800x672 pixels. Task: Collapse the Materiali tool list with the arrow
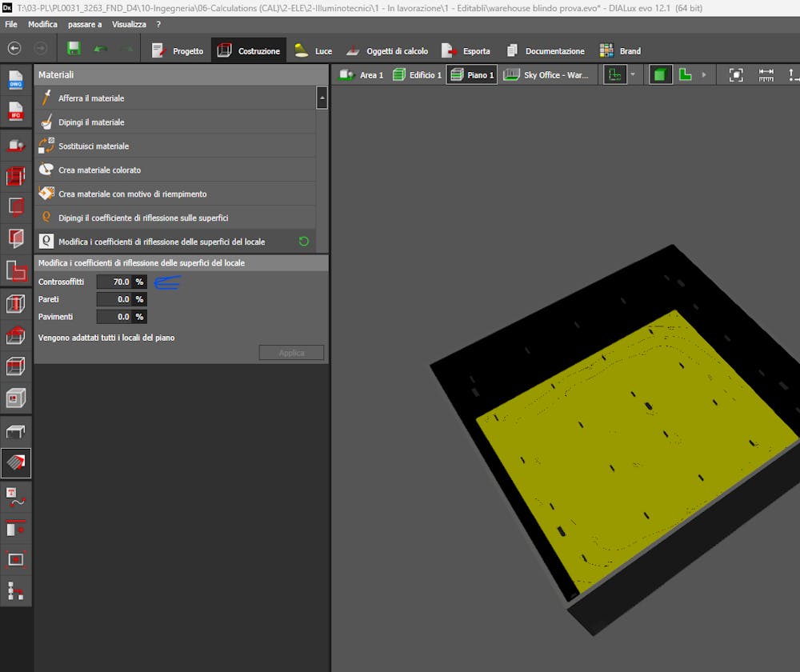(322, 98)
